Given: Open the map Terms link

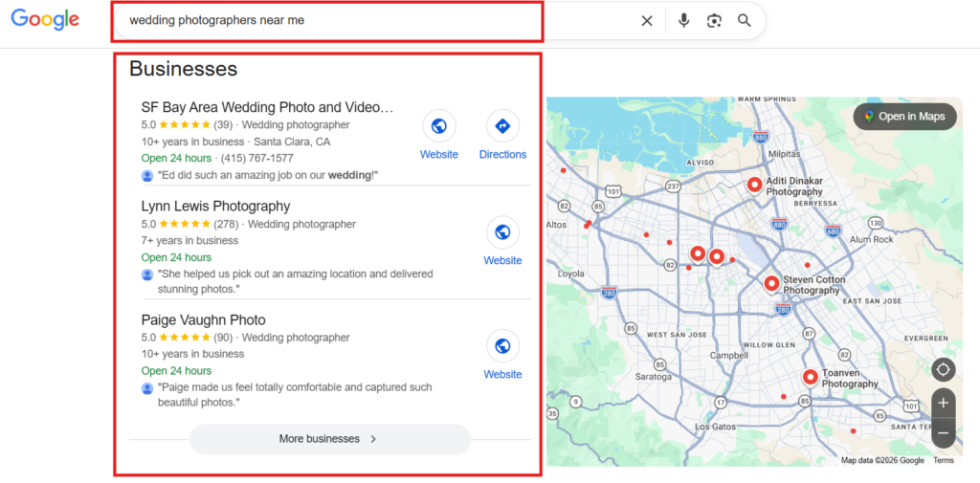Looking at the screenshot, I should (944, 460).
